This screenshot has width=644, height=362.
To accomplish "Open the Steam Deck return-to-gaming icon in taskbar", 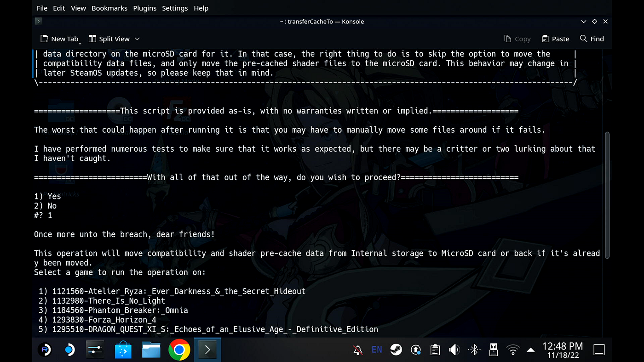I will click(69, 350).
